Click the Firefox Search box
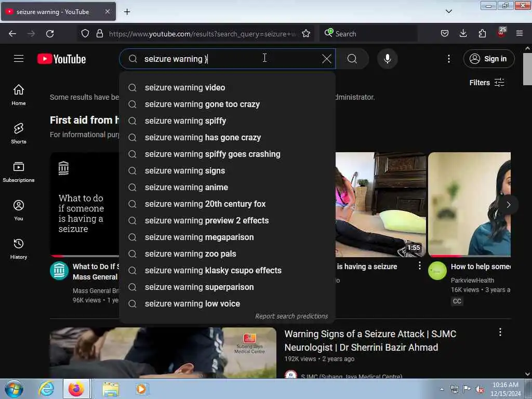 [x=368, y=34]
